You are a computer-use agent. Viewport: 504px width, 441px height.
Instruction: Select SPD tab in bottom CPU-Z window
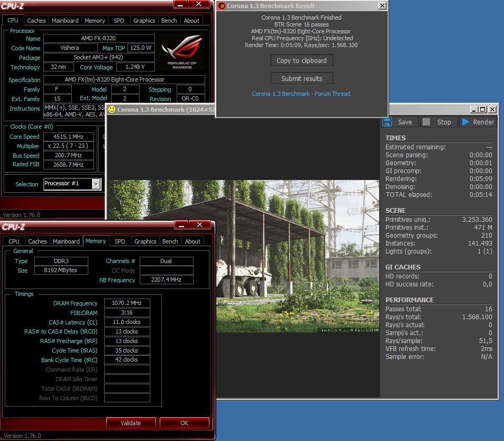(120, 241)
